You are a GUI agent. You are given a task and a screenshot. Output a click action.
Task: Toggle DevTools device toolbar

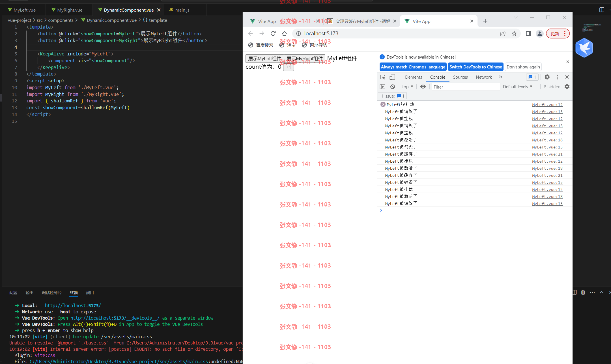pos(392,77)
